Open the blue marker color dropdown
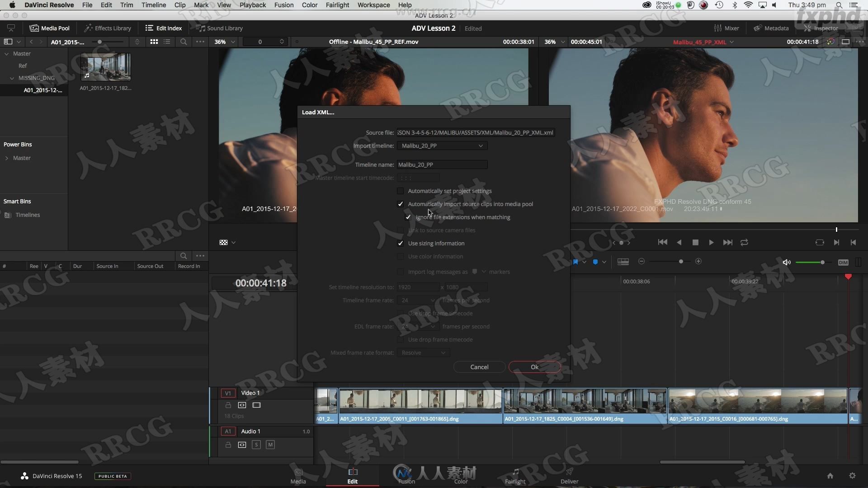Screen dimensions: 868x488 coord(604,262)
